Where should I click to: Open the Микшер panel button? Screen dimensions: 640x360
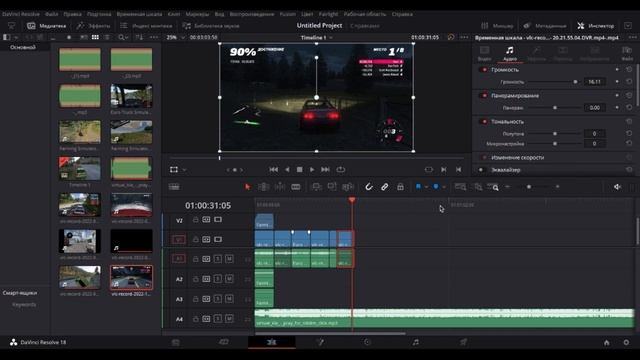pyautogui.click(x=497, y=26)
